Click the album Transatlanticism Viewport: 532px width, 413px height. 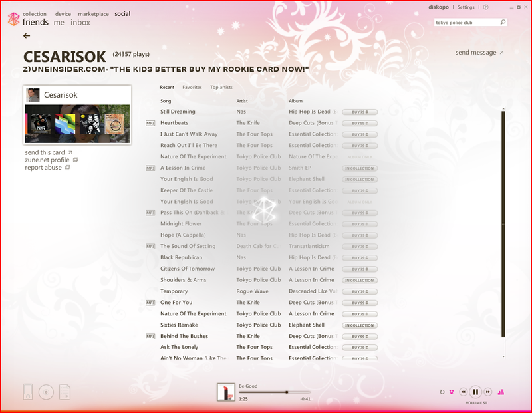tap(309, 246)
